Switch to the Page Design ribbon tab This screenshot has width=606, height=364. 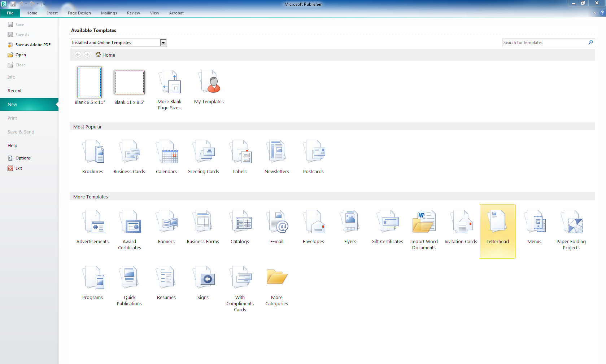[79, 13]
